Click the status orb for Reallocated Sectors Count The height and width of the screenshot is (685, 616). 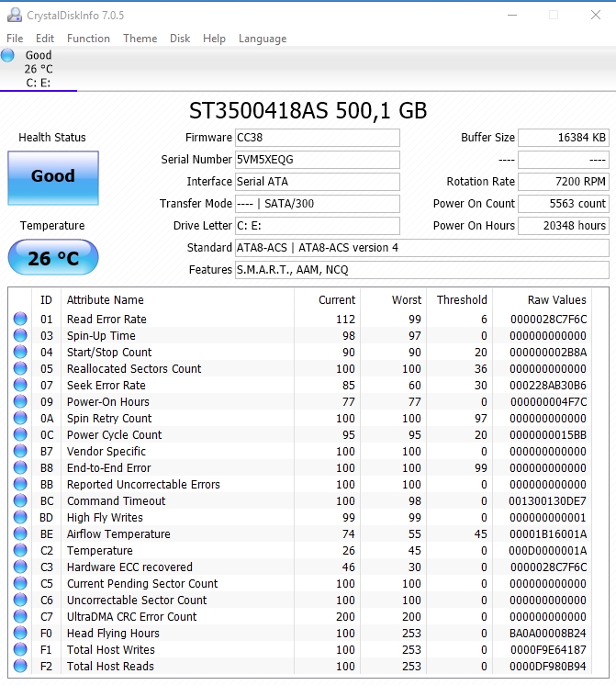[20, 369]
